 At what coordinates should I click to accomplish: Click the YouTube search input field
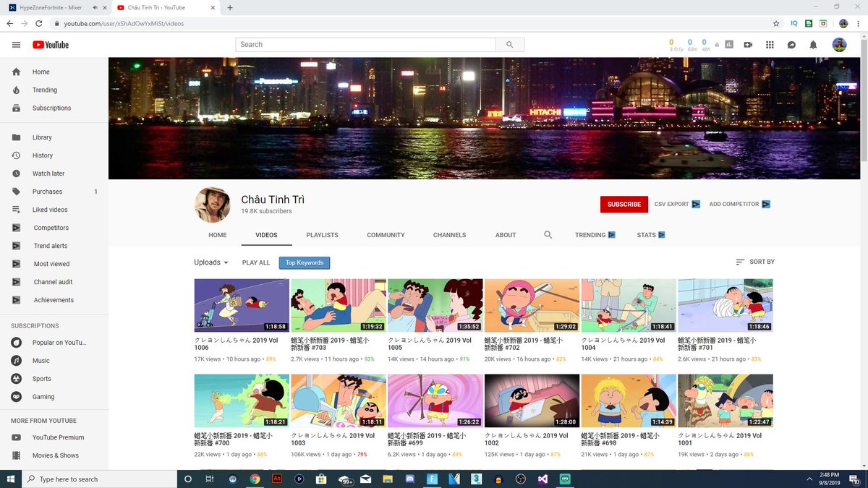click(365, 45)
